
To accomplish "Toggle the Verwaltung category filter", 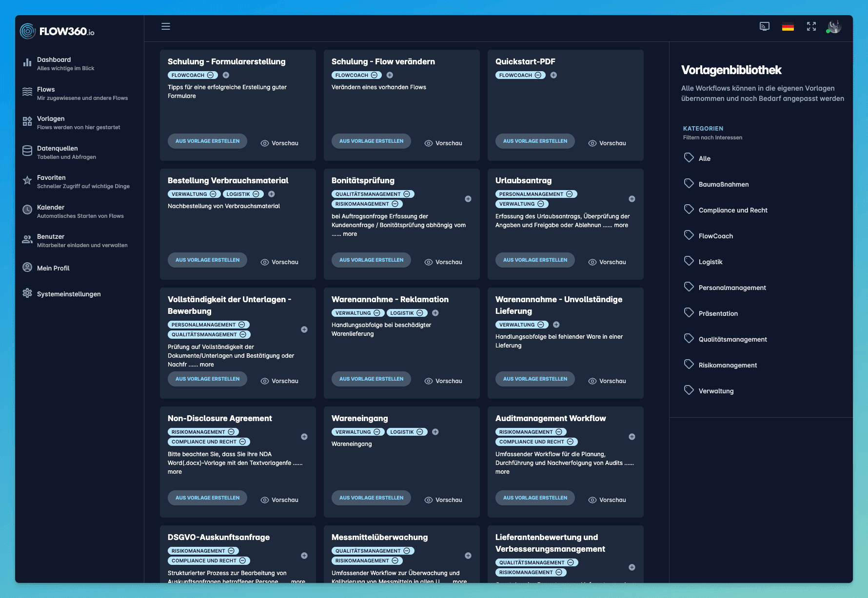I will pyautogui.click(x=716, y=390).
